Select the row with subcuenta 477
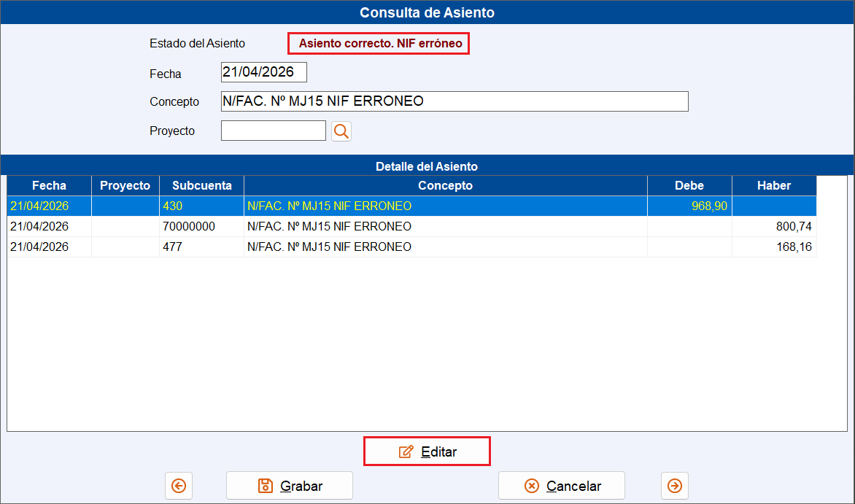Screen dimensions: 855x504 pyautogui.click(x=411, y=247)
